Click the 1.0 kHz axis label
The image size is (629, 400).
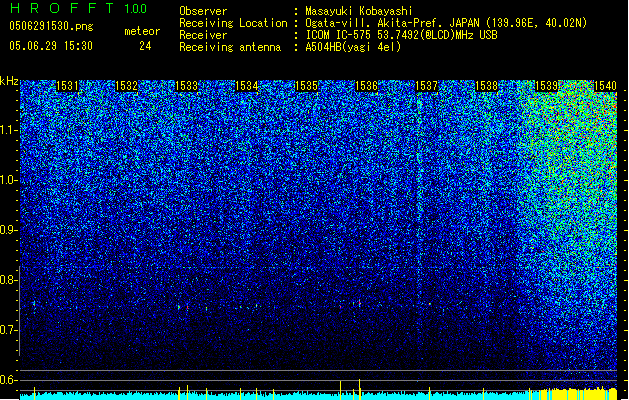point(9,180)
